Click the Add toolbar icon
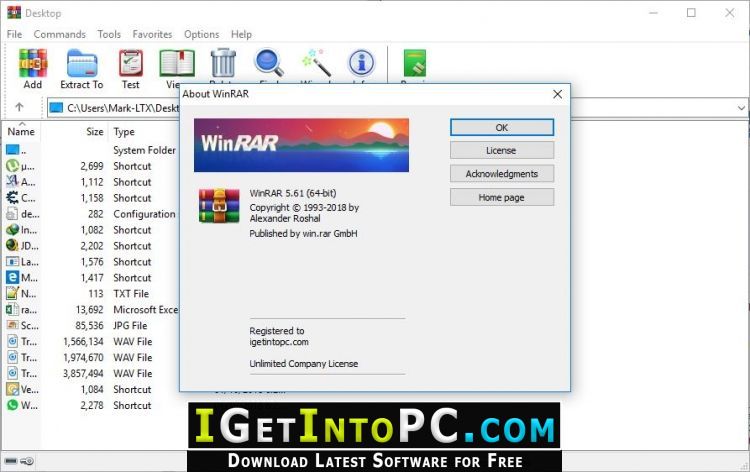This screenshot has width=750, height=472. (x=33, y=64)
